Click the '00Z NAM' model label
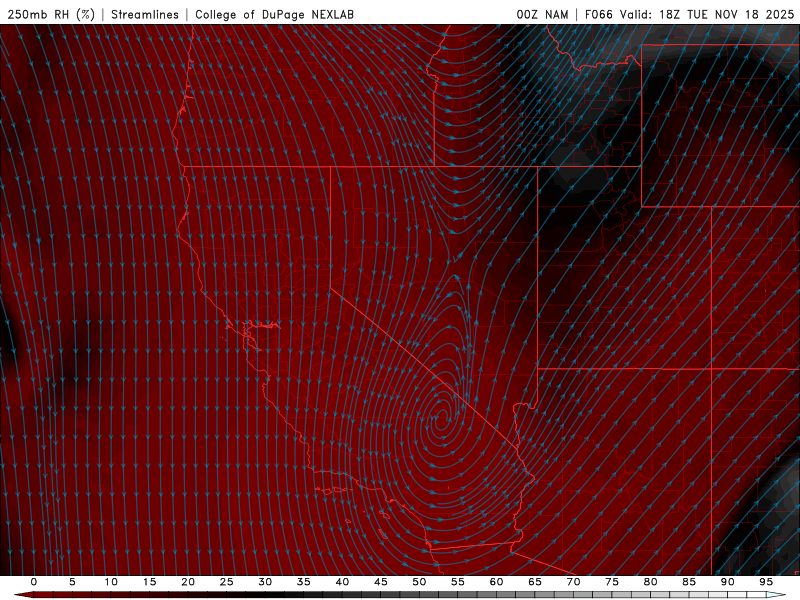Image resolution: width=800 pixels, height=600 pixels. tap(542, 14)
